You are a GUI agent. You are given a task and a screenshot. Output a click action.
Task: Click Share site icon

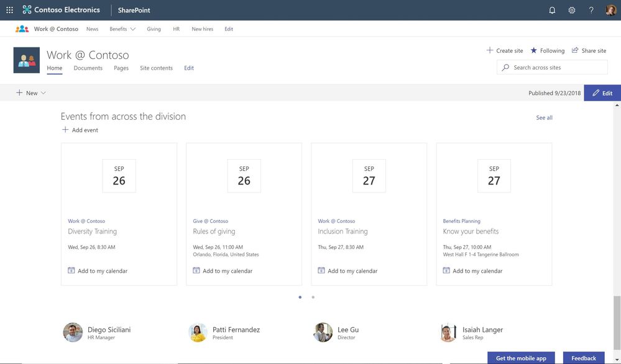(574, 50)
